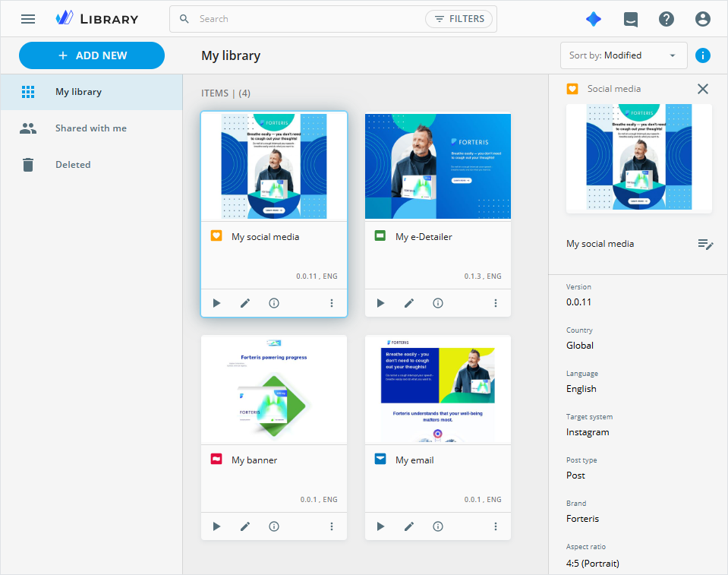Close the Social media details panel
The height and width of the screenshot is (575, 728).
(702, 89)
